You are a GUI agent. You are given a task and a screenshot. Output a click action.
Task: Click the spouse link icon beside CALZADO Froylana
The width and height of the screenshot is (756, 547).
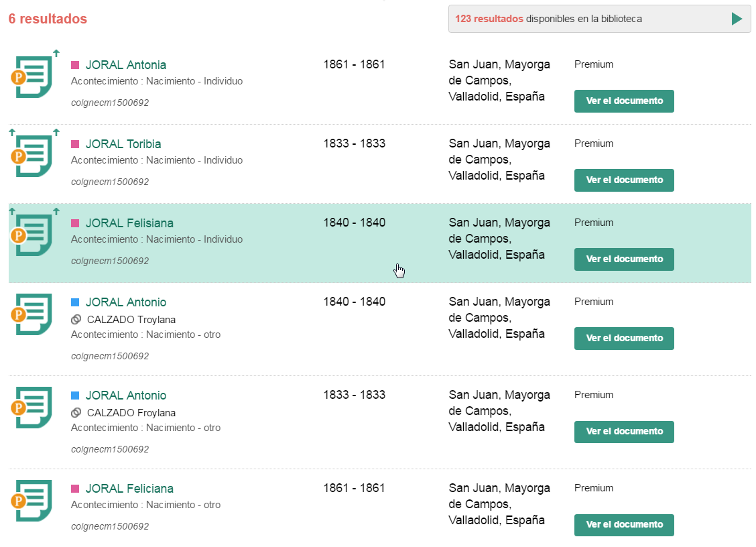click(x=76, y=413)
